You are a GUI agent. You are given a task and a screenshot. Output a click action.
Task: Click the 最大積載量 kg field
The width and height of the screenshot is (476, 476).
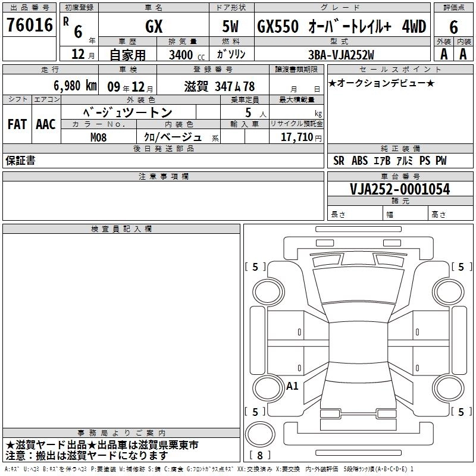click(x=296, y=111)
